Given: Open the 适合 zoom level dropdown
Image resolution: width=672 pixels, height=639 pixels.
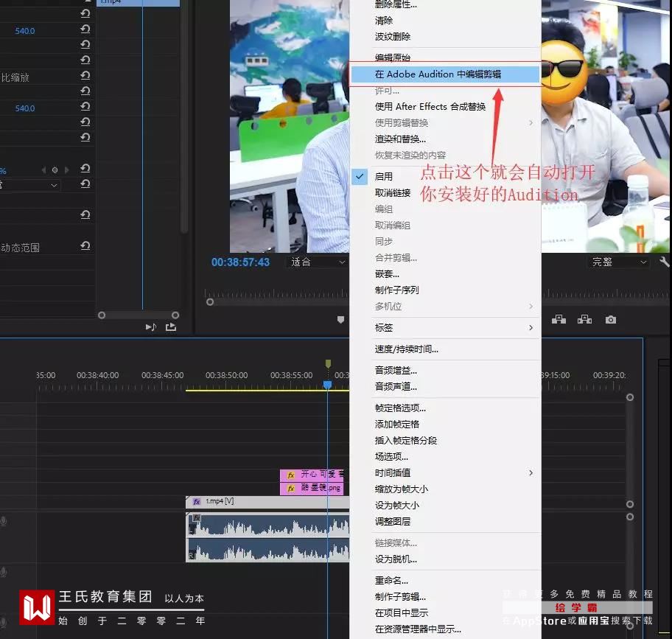Looking at the screenshot, I should [x=318, y=262].
